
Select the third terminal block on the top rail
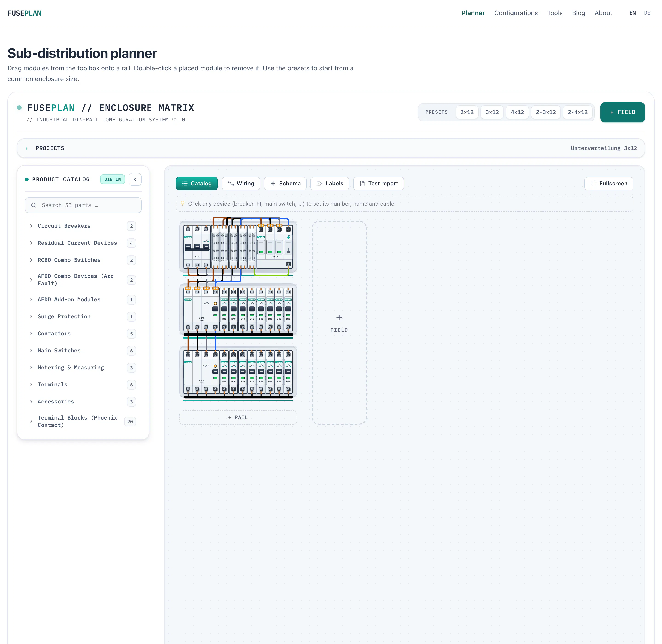(234, 247)
